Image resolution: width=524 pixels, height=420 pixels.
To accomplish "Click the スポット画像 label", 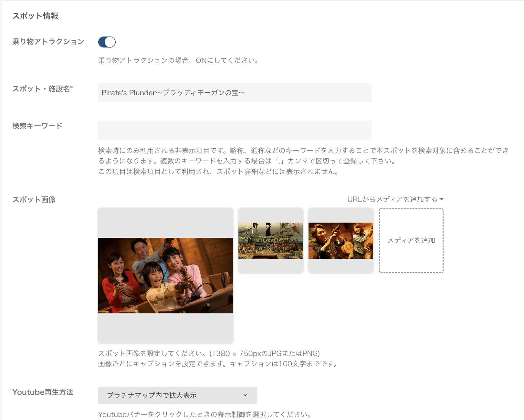I will [x=34, y=200].
